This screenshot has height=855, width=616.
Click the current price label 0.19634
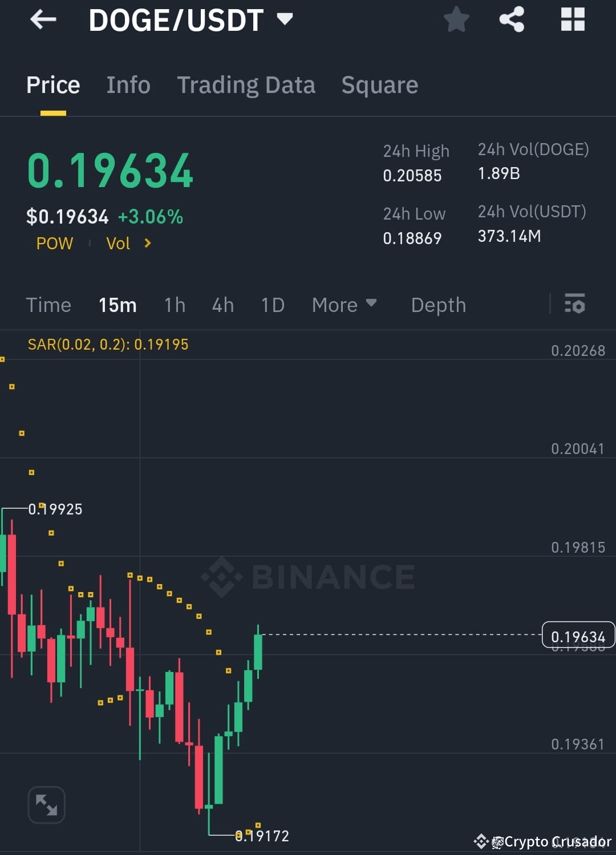[x=578, y=636]
